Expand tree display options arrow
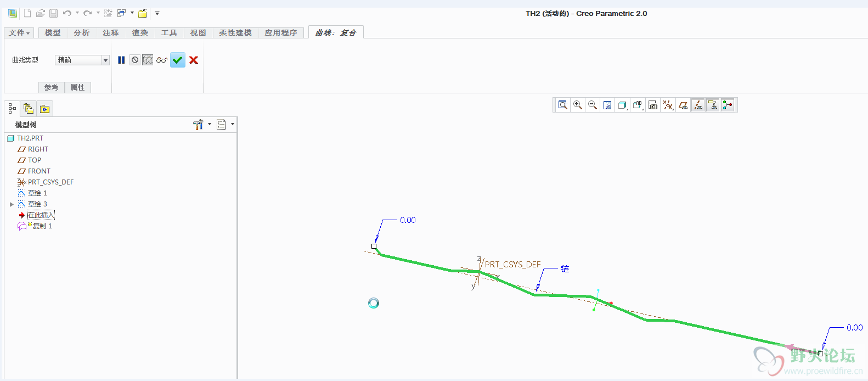Image resolution: width=868 pixels, height=381 pixels. pos(233,125)
